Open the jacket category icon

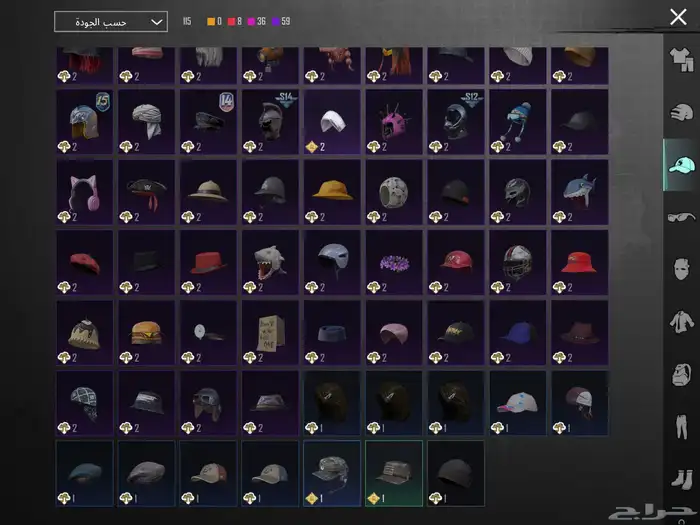pyautogui.click(x=682, y=321)
